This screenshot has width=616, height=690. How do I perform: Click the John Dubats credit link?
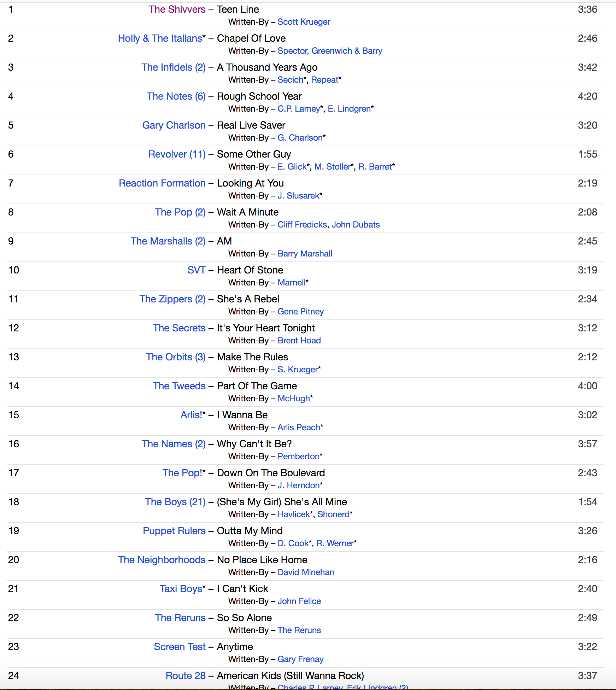click(356, 225)
